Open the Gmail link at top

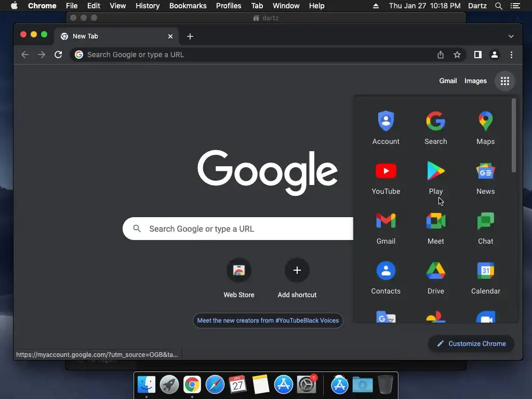(448, 81)
